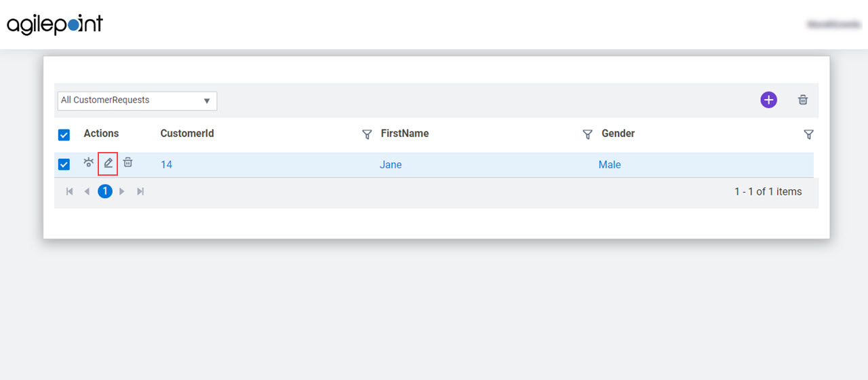Click the Jane first name link
Image resolution: width=868 pixels, height=380 pixels.
[391, 164]
